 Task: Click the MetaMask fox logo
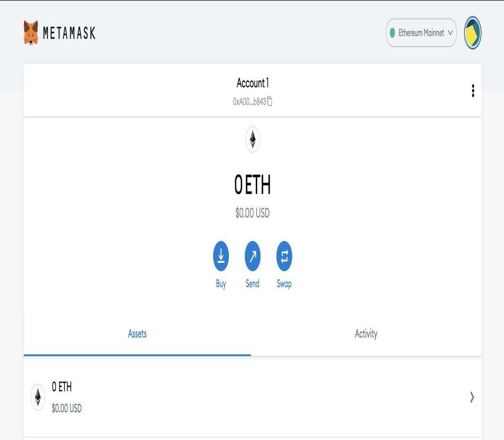pyautogui.click(x=31, y=33)
